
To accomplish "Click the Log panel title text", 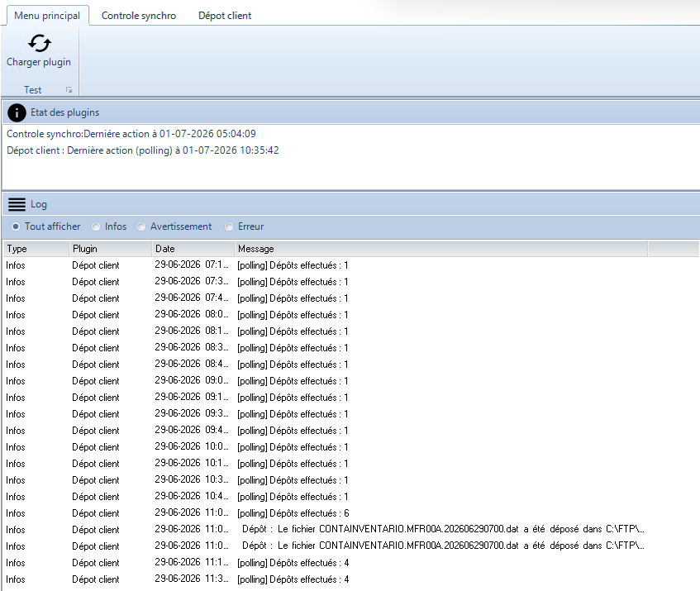I will coord(38,204).
